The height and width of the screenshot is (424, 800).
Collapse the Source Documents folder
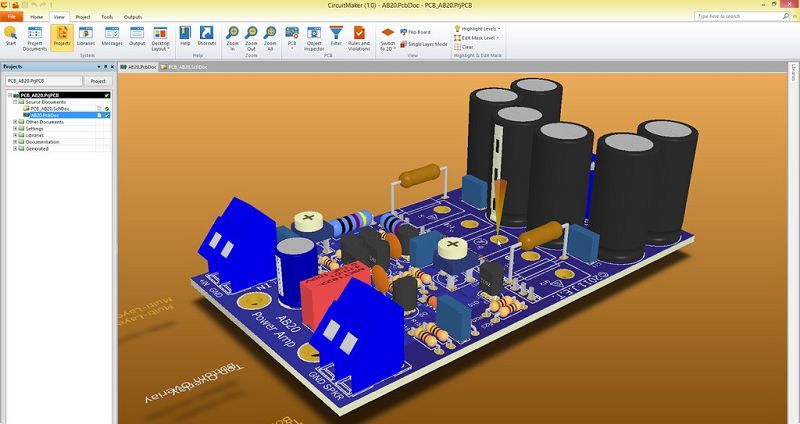pos(15,102)
